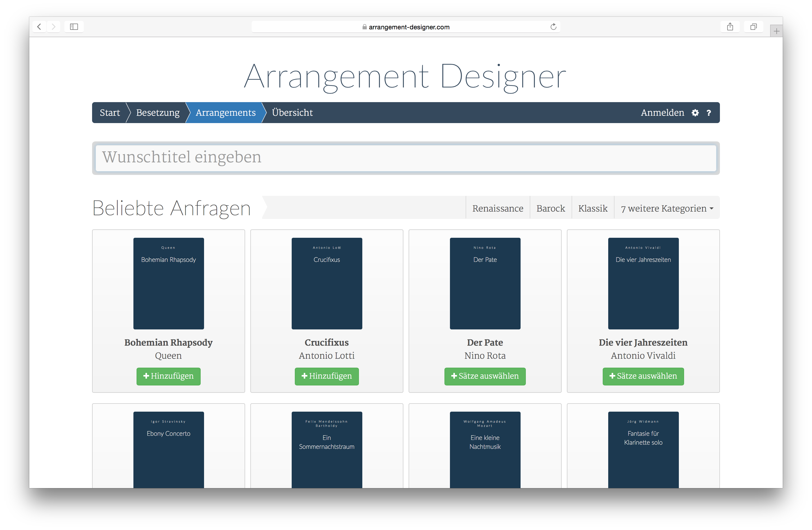Viewport: 812px width, 530px height.
Task: Add Bohemian Rhapsody with Hinzufügen
Action: click(x=168, y=376)
